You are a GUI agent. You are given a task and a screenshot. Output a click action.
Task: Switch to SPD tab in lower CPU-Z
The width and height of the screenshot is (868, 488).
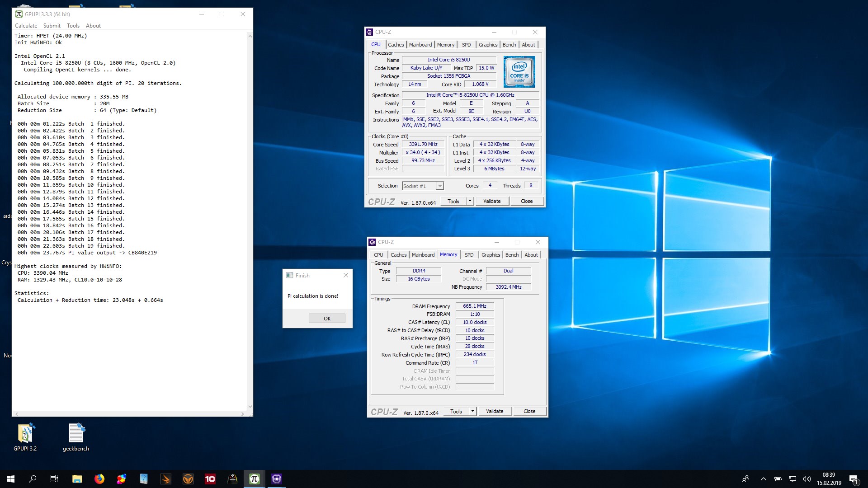point(469,255)
